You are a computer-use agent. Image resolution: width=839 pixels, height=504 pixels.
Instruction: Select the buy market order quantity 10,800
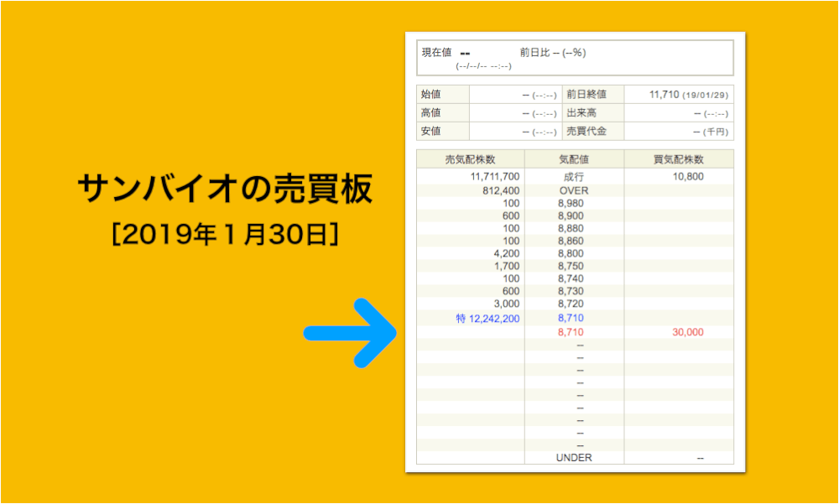coord(688,177)
